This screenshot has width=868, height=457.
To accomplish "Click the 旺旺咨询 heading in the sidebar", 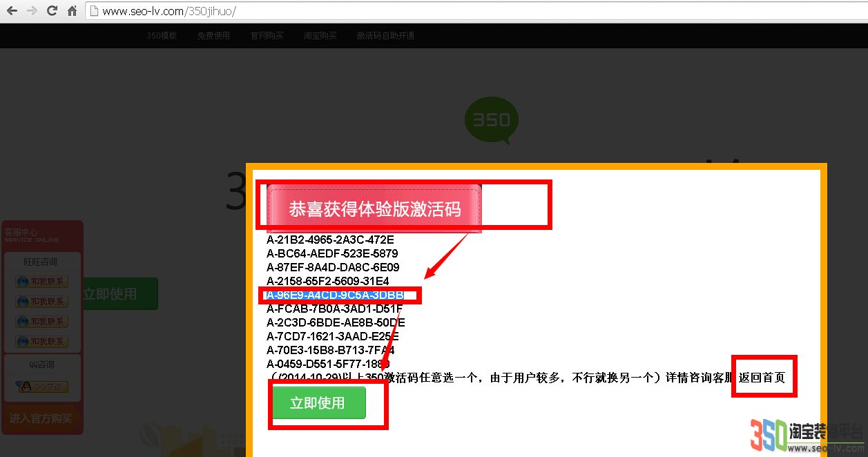I will pyautogui.click(x=41, y=262).
